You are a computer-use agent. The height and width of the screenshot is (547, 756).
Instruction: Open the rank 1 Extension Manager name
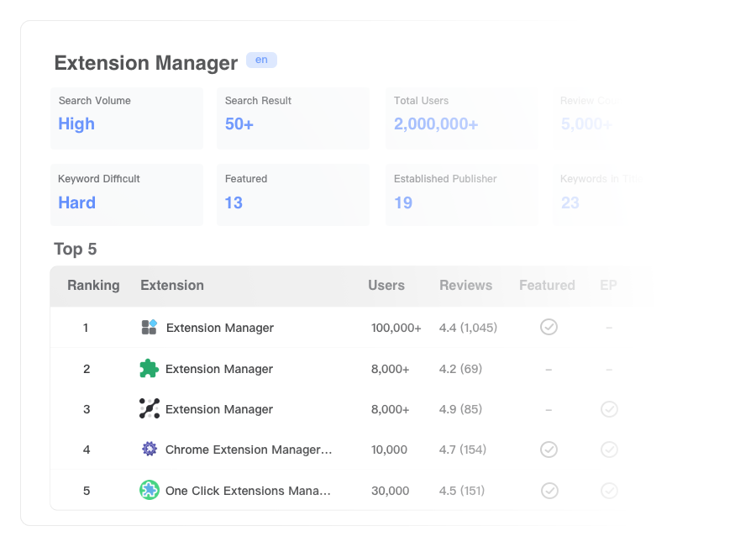click(220, 328)
